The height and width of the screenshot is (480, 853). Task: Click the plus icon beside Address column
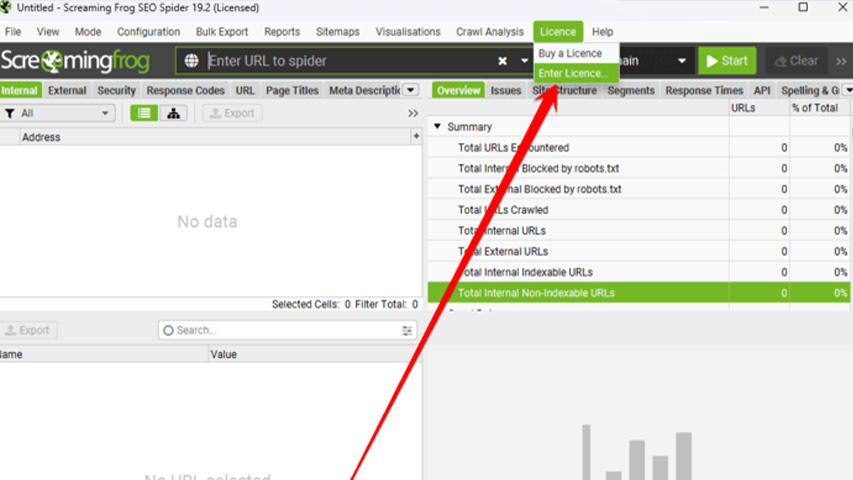pos(416,137)
